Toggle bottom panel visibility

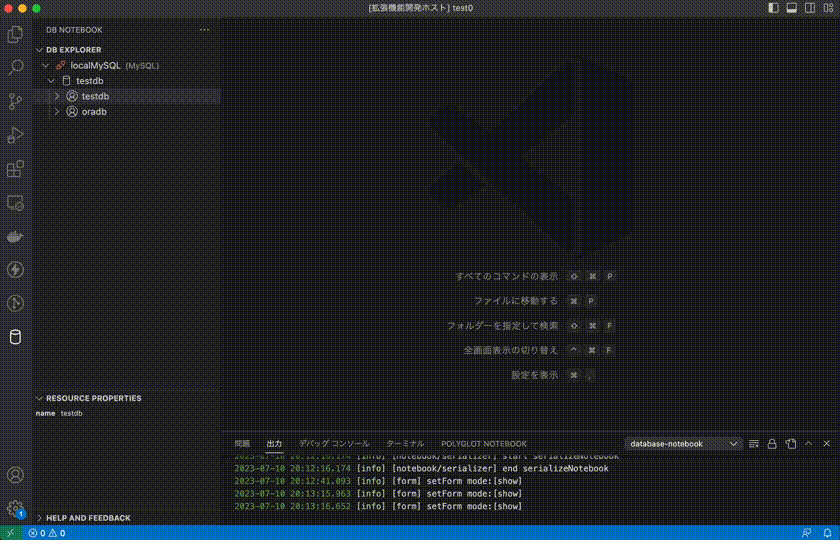click(x=791, y=8)
